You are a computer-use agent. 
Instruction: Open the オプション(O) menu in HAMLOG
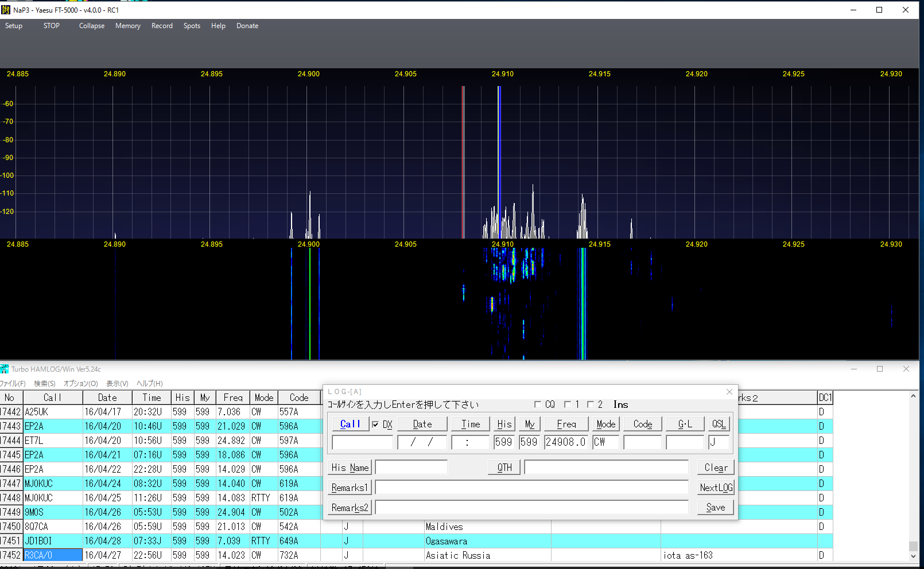80,384
